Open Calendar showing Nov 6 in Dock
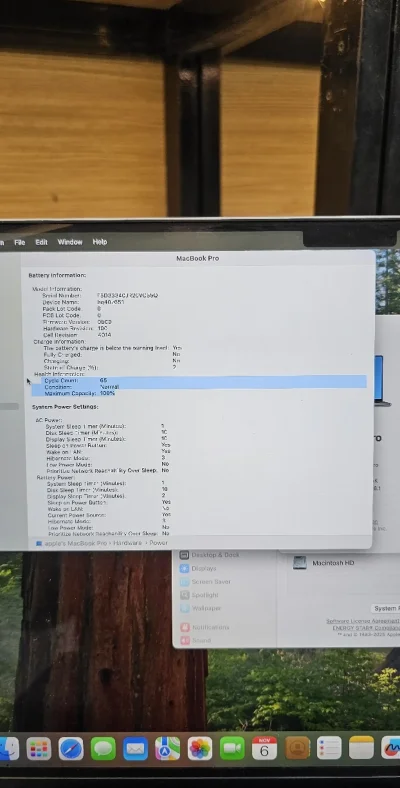 click(x=264, y=749)
